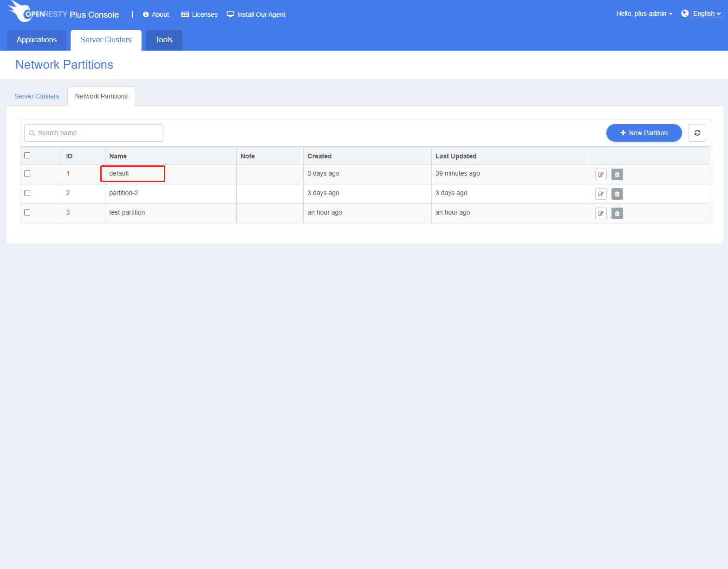Image resolution: width=728 pixels, height=569 pixels.
Task: Refresh the partitions list
Action: point(697,133)
